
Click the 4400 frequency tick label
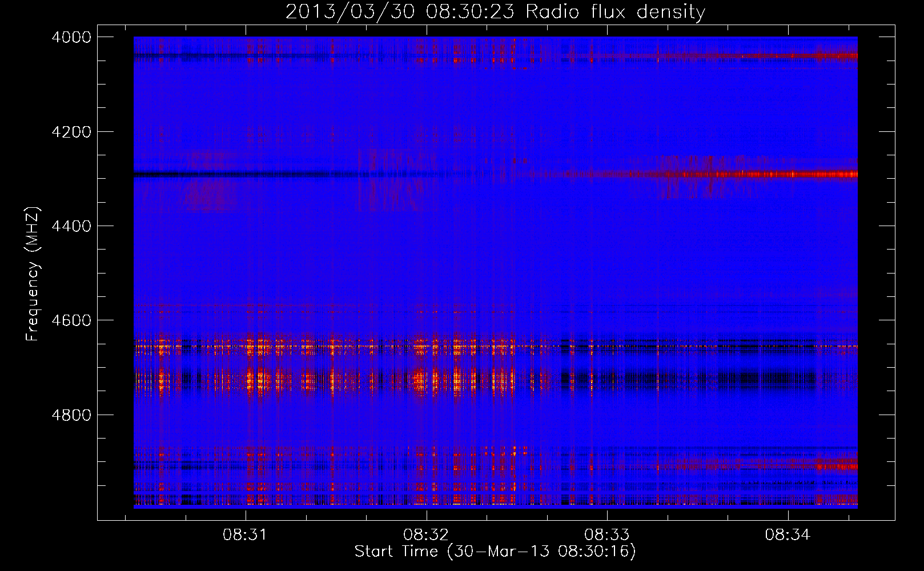tap(71, 226)
